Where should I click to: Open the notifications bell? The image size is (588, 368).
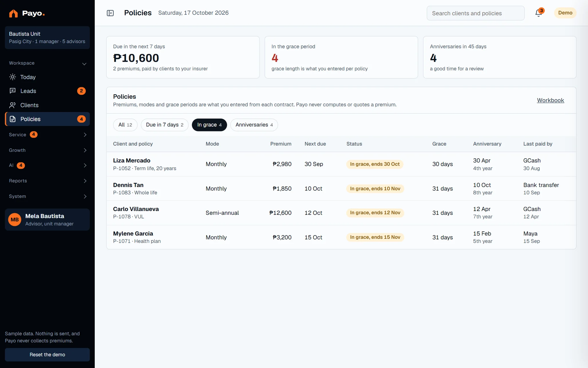click(539, 13)
